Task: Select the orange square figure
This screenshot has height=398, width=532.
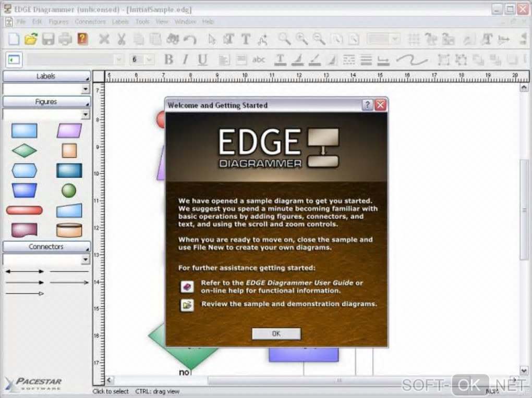Action: pos(69,151)
